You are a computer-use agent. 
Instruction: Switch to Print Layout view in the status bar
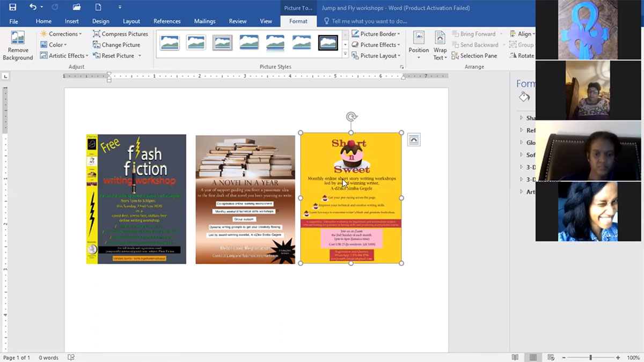point(533,358)
